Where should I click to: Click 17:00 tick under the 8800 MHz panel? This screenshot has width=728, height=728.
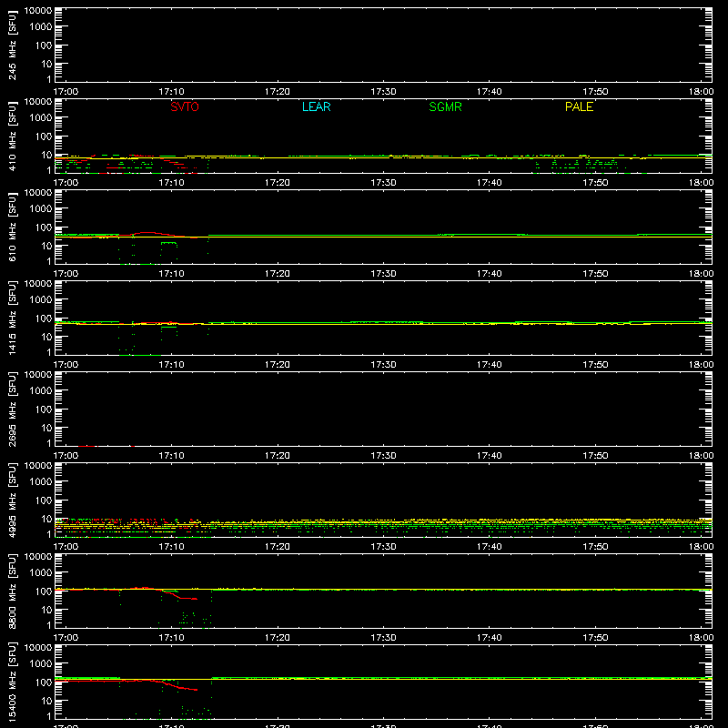click(66, 638)
